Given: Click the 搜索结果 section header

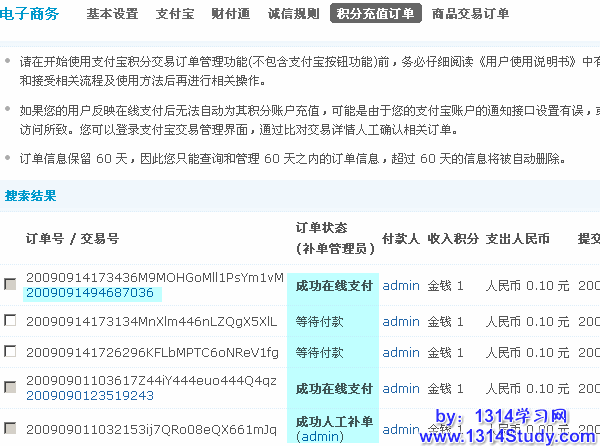Looking at the screenshot, I should 31,196.
